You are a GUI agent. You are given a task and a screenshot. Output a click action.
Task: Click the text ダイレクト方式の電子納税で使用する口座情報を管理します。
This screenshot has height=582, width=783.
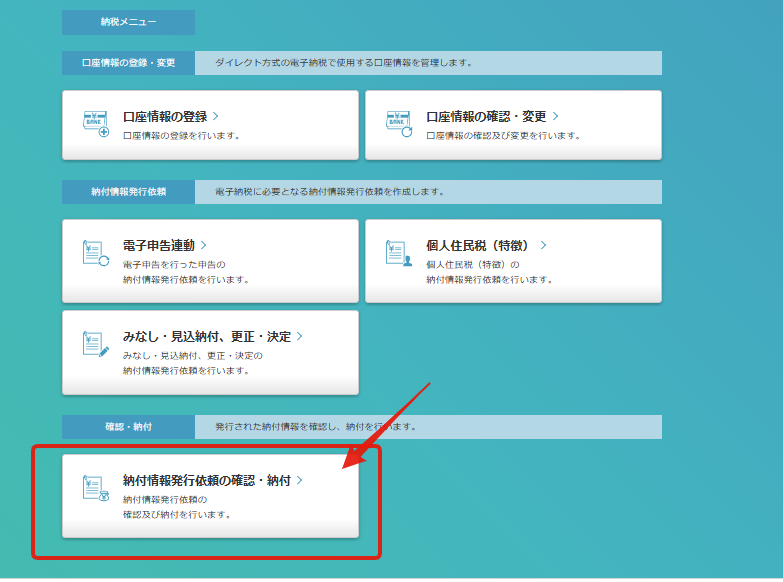coord(344,63)
